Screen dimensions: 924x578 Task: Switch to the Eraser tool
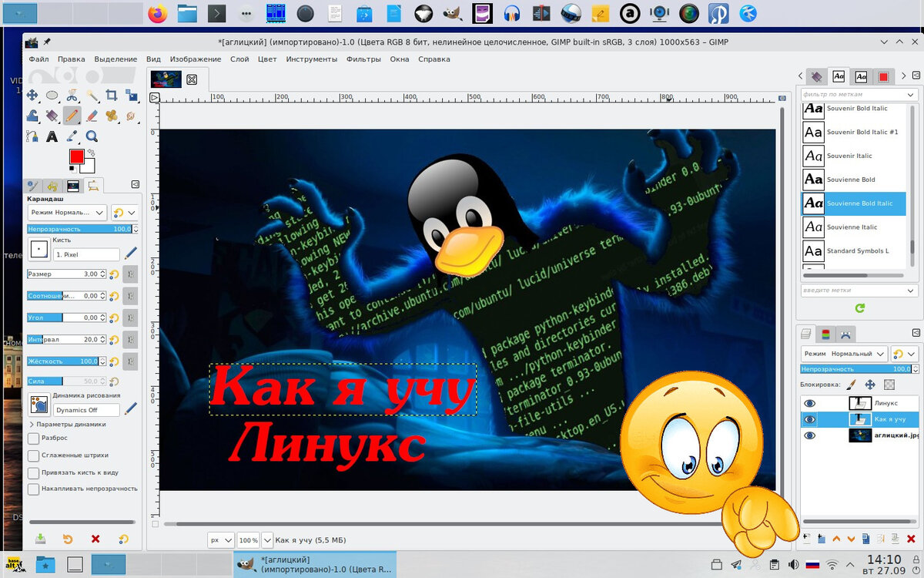click(92, 116)
